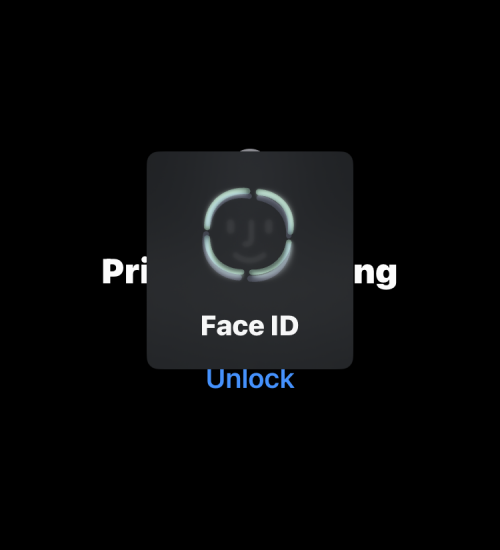This screenshot has height=550, width=500.
Task: Click the Face ID label text
Action: pos(249,326)
